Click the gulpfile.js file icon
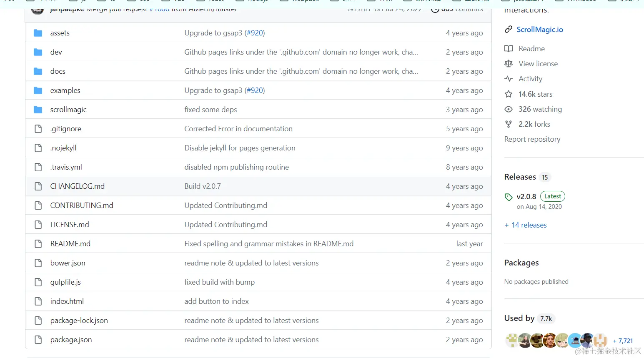 pyautogui.click(x=38, y=282)
